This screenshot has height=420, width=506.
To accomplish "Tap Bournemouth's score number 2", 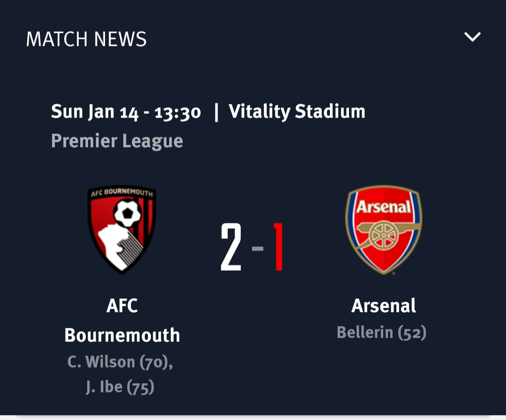I will pyautogui.click(x=231, y=247).
